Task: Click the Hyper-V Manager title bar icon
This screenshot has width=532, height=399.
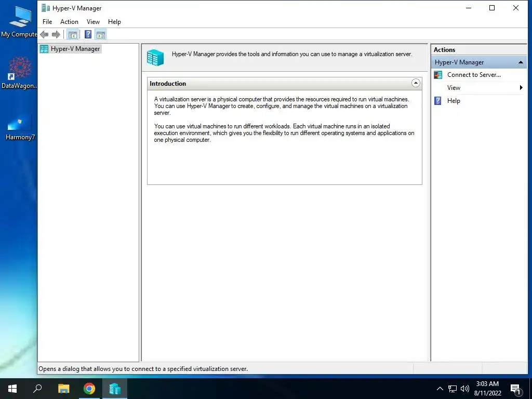Action: pos(46,8)
